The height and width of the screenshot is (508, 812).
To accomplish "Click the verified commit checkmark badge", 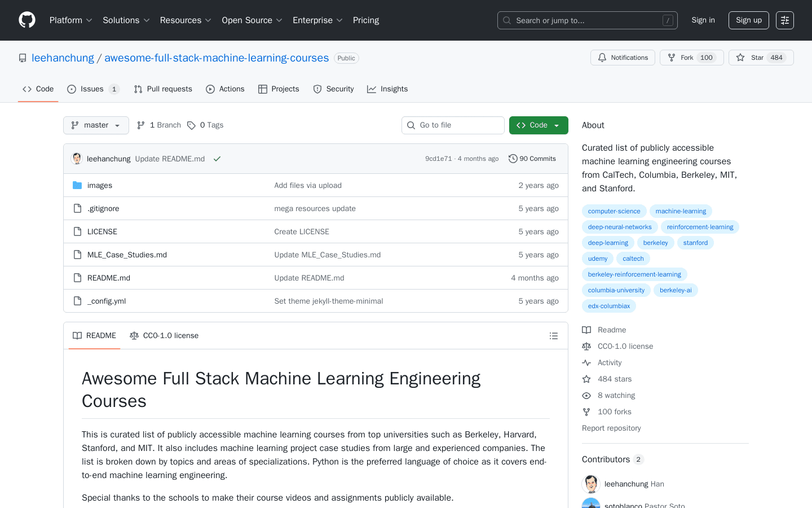I will (x=217, y=159).
